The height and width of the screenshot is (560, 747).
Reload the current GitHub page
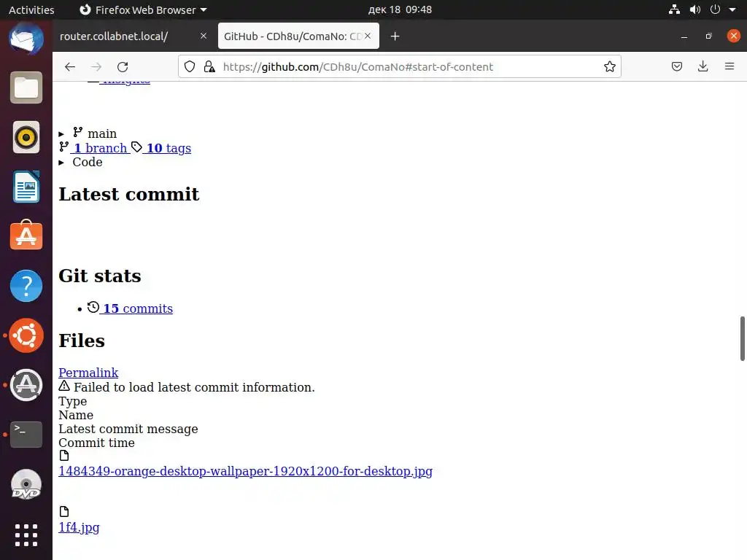(123, 66)
